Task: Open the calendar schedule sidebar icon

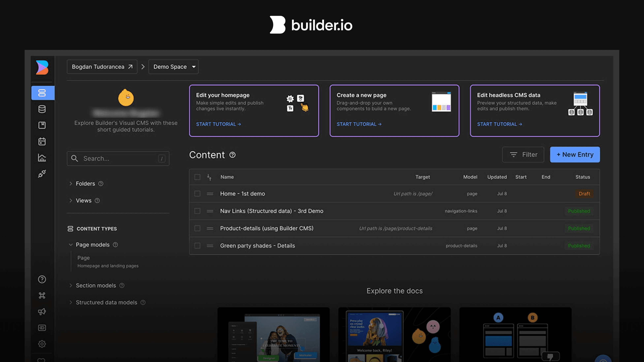Action: (x=42, y=141)
